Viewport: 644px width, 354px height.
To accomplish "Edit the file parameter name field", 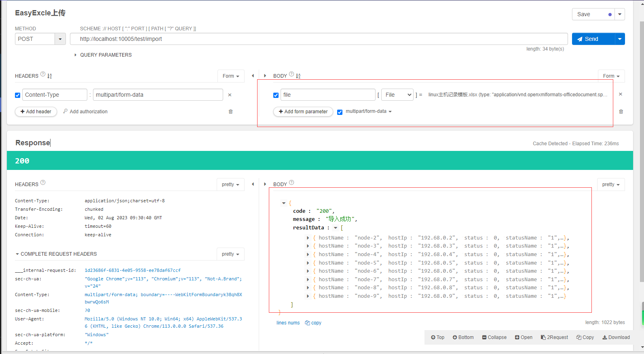I will click(x=328, y=95).
